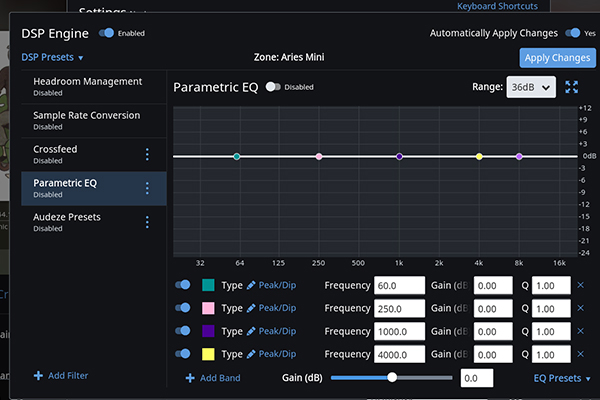Open the EQ Presets dropdown
Viewport: 600px width, 400px height.
pyautogui.click(x=561, y=378)
